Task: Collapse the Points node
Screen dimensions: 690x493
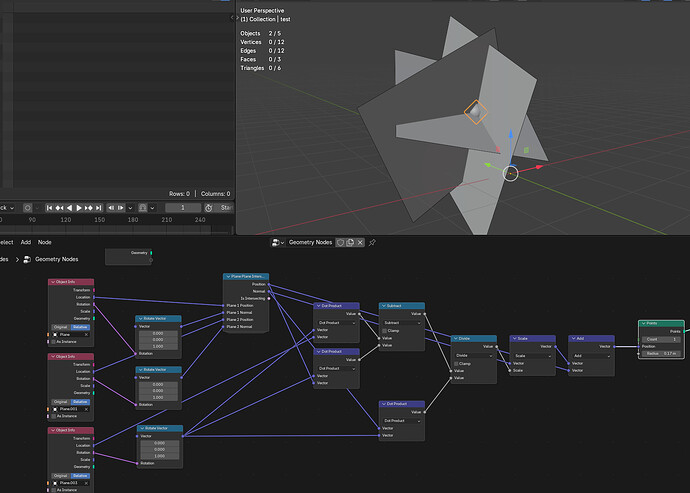Action: [643, 323]
